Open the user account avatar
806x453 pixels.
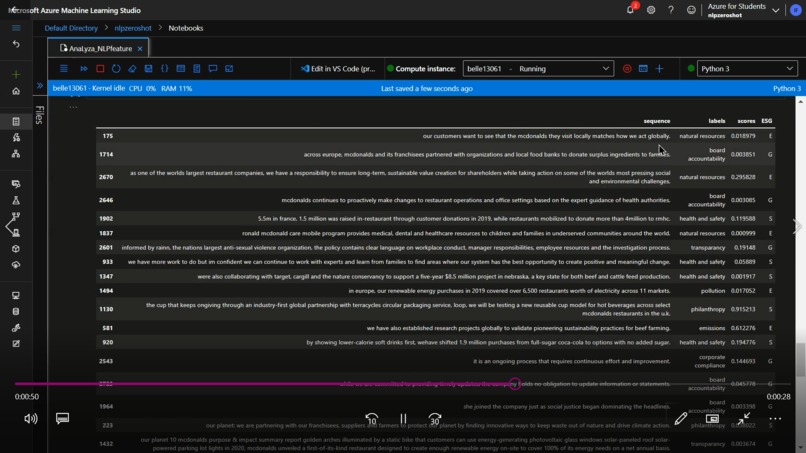(796, 10)
